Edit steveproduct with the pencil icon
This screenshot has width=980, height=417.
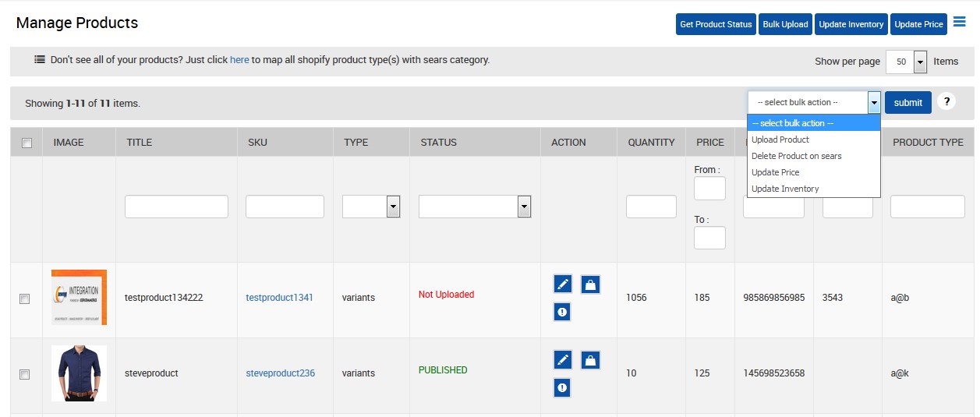563,359
